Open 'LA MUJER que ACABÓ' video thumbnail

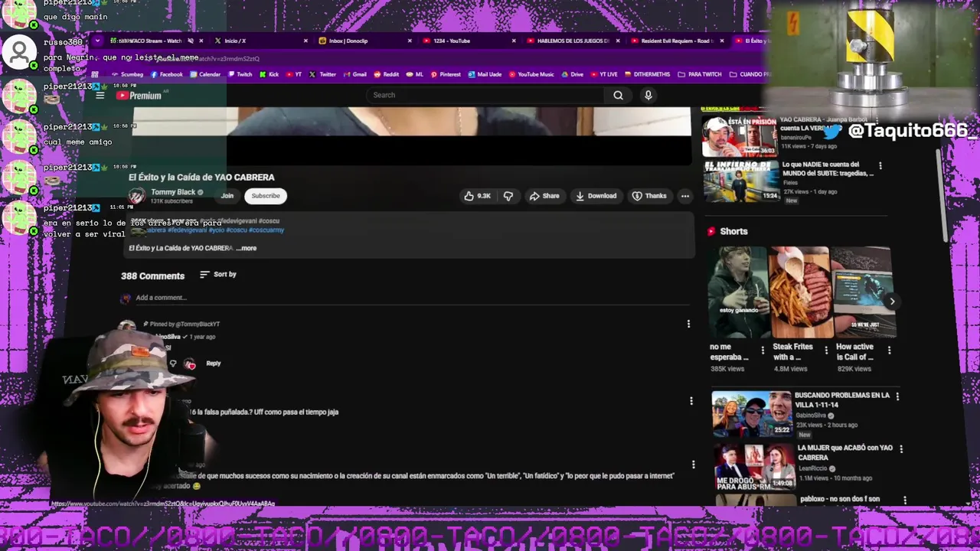(755, 466)
